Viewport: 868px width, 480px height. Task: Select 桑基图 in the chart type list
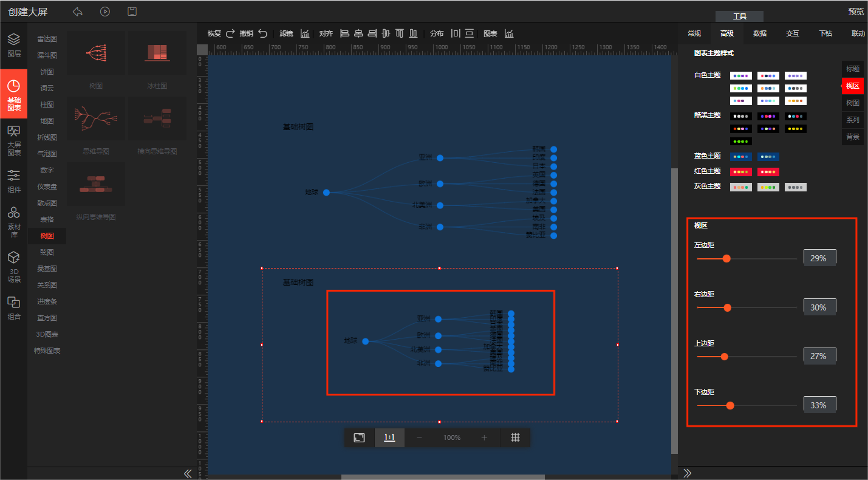click(47, 269)
